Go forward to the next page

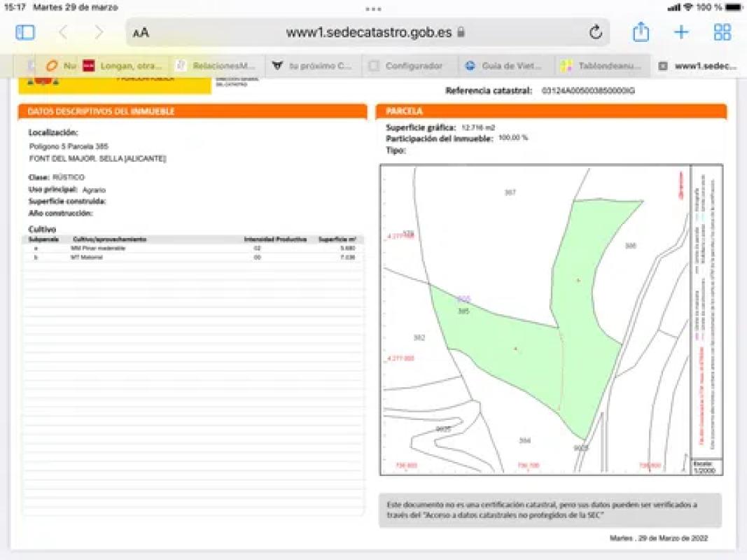[x=99, y=32]
